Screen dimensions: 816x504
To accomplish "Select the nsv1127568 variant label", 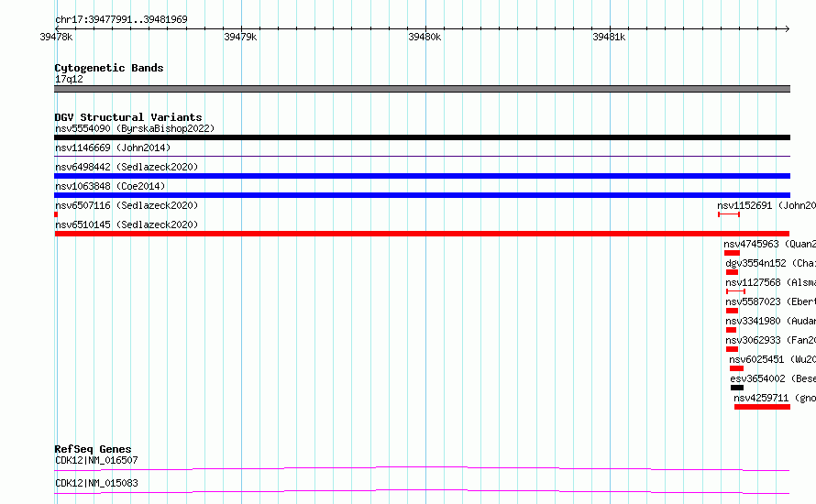I will click(770, 282).
